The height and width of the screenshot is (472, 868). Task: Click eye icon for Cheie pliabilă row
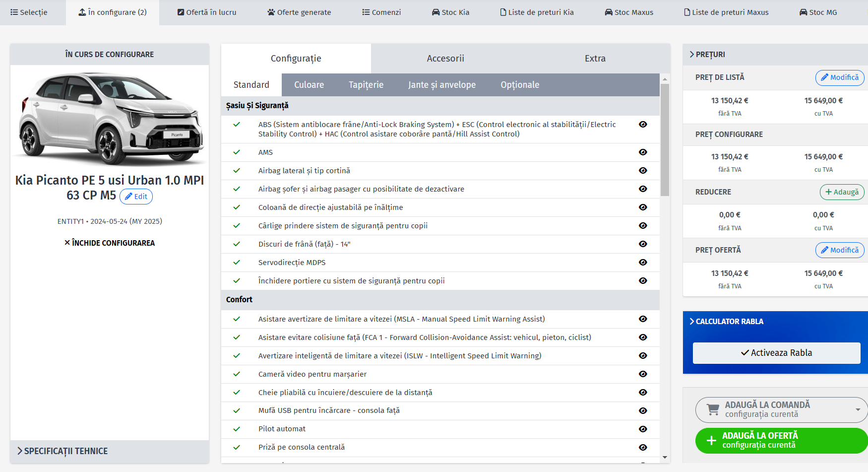(643, 393)
